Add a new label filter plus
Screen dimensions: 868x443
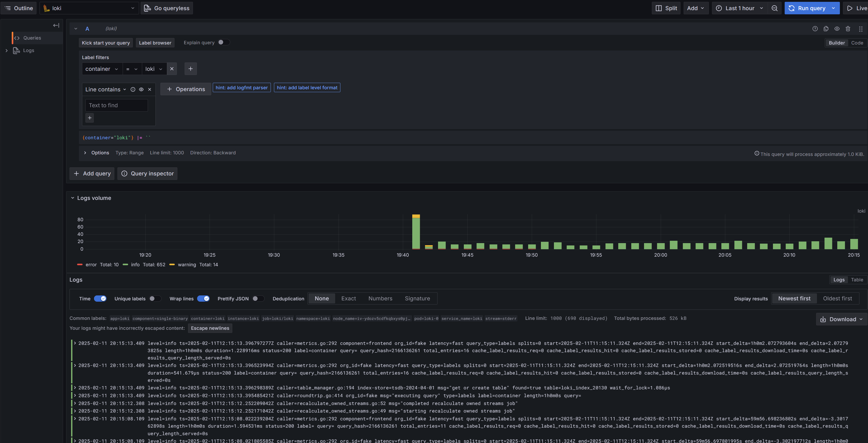(x=190, y=69)
